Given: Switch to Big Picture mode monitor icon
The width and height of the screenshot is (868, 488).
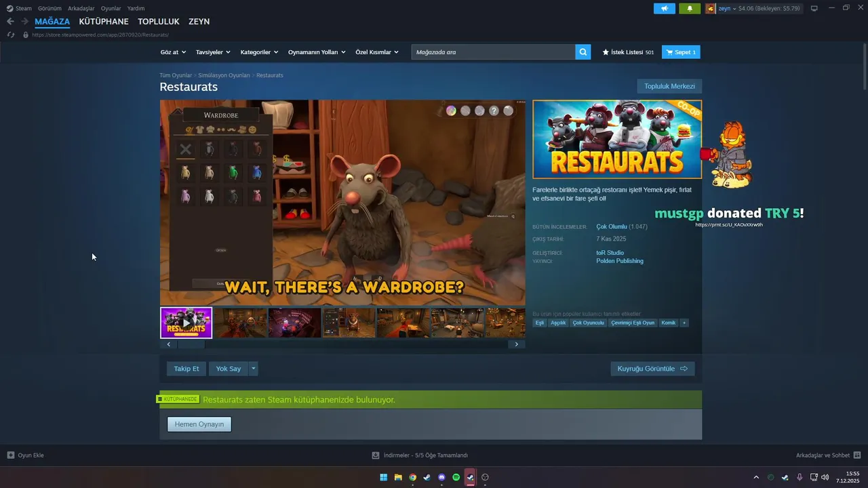Looking at the screenshot, I should click(x=814, y=8).
